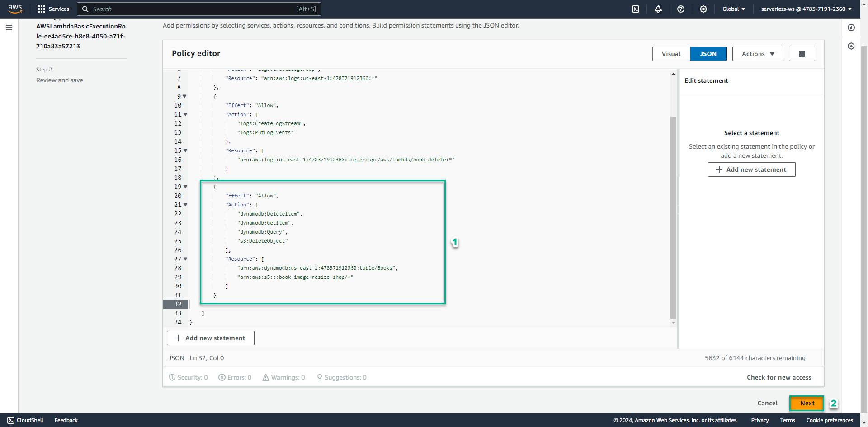Open the Security: 0 findings tab
Image resolution: width=868 pixels, height=427 pixels.
click(188, 377)
